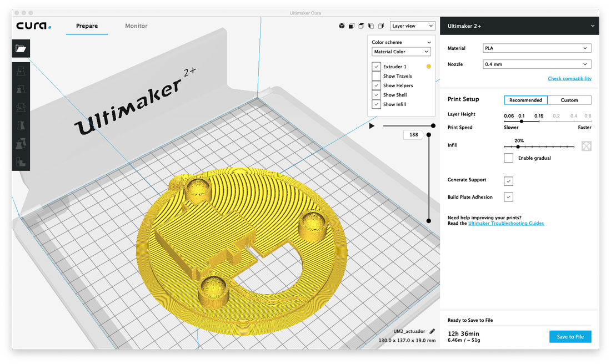
Task: Open the Material Color scheme dropdown
Action: (401, 52)
